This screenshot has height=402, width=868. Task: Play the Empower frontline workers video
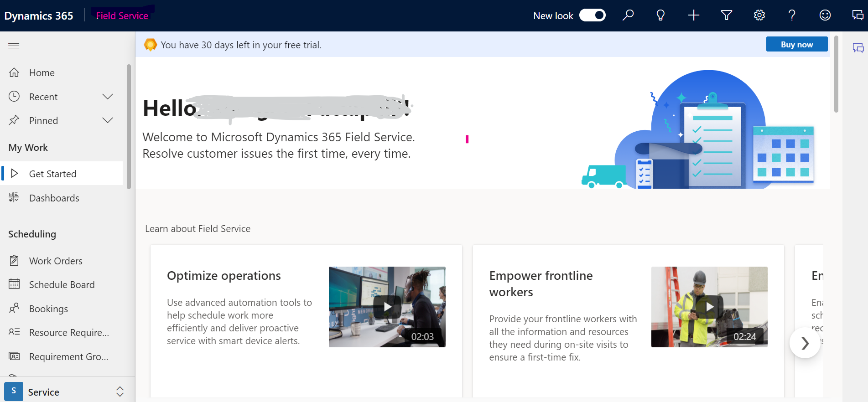point(709,307)
